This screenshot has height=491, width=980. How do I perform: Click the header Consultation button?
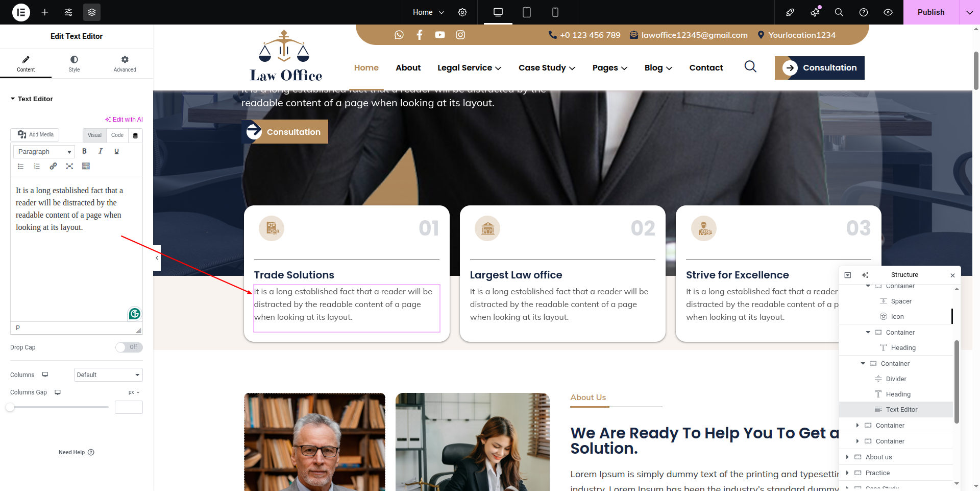coord(820,67)
